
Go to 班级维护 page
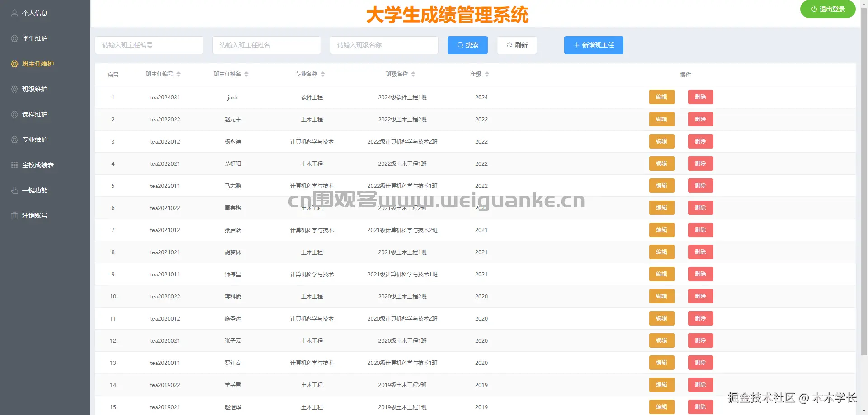pos(45,89)
